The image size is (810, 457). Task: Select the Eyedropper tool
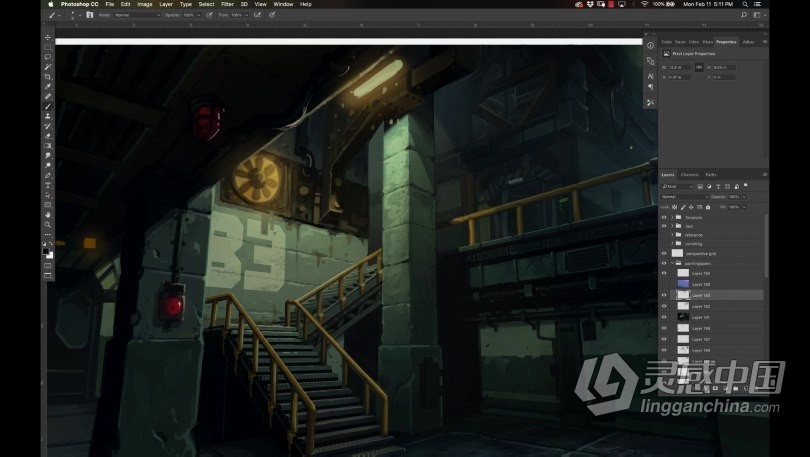pos(48,86)
